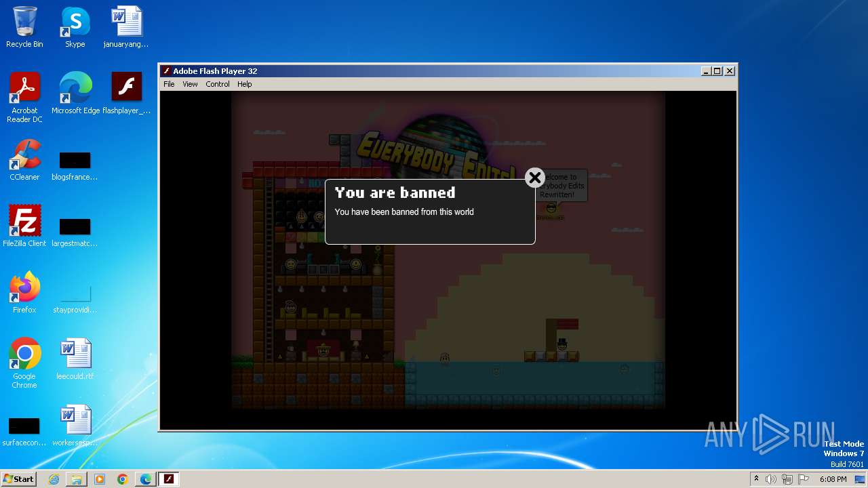Open the View menu in Flash Player
The height and width of the screenshot is (488, 868).
(x=190, y=84)
